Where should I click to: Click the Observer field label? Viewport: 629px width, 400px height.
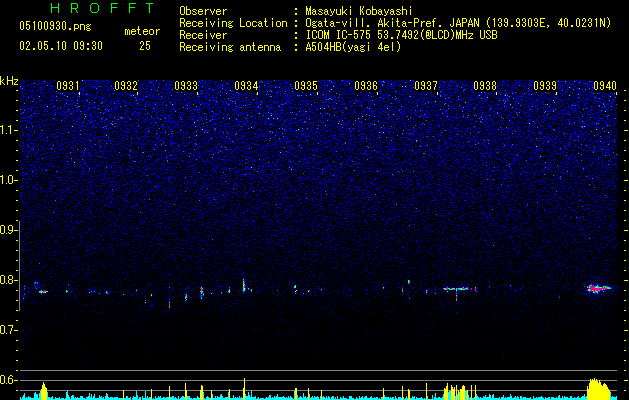pyautogui.click(x=203, y=11)
